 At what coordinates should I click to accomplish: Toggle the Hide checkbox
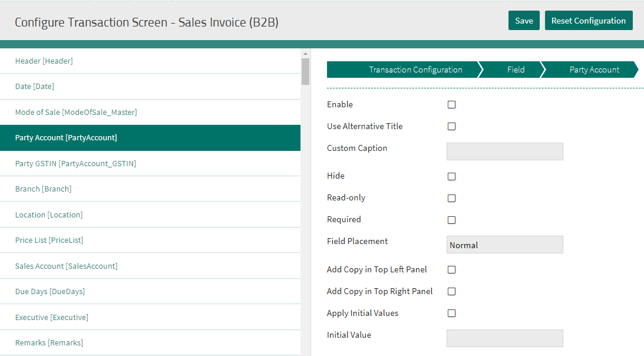(451, 176)
